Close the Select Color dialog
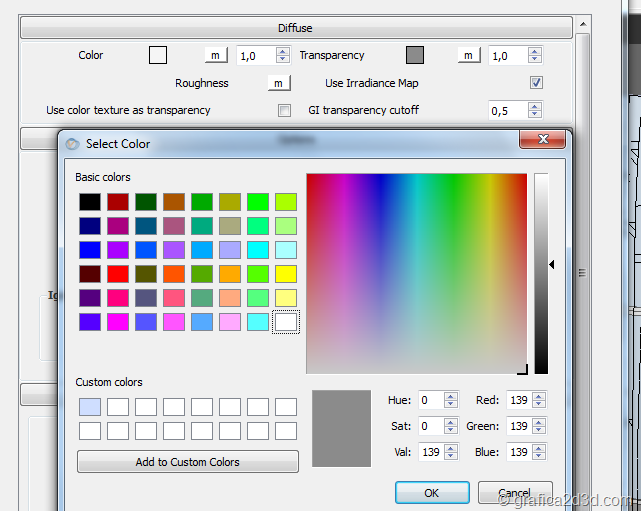The width and height of the screenshot is (641, 511). pyautogui.click(x=543, y=140)
